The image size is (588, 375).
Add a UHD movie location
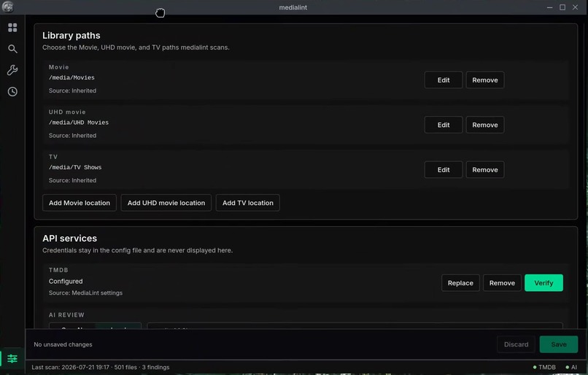(166, 203)
